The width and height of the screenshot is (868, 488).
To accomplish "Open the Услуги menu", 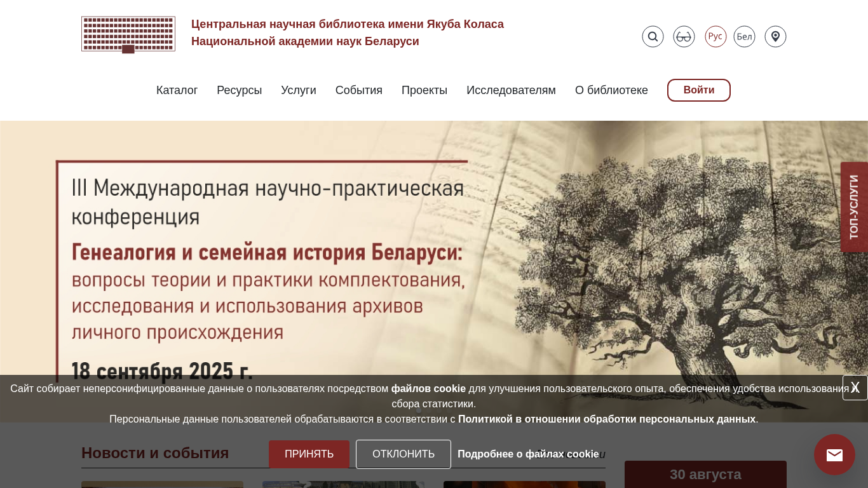I will point(299,90).
